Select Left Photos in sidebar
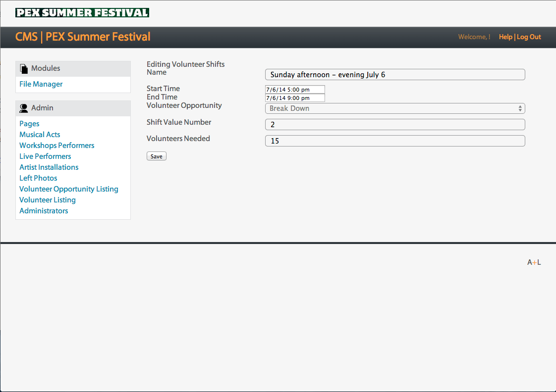Image resolution: width=556 pixels, height=392 pixels. (x=38, y=178)
